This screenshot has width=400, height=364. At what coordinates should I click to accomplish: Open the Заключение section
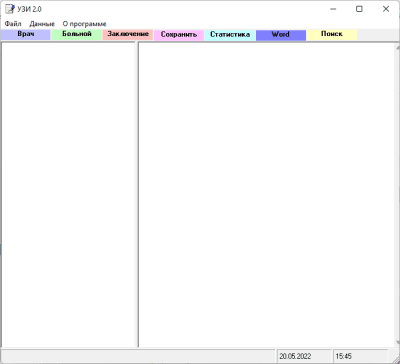pos(128,35)
